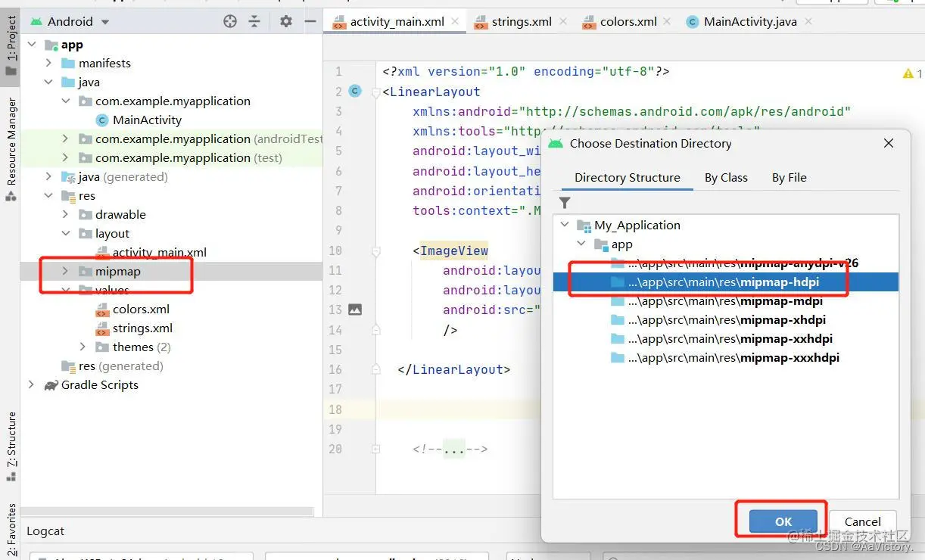Toggle the 2: Favorites tool window

11,531
